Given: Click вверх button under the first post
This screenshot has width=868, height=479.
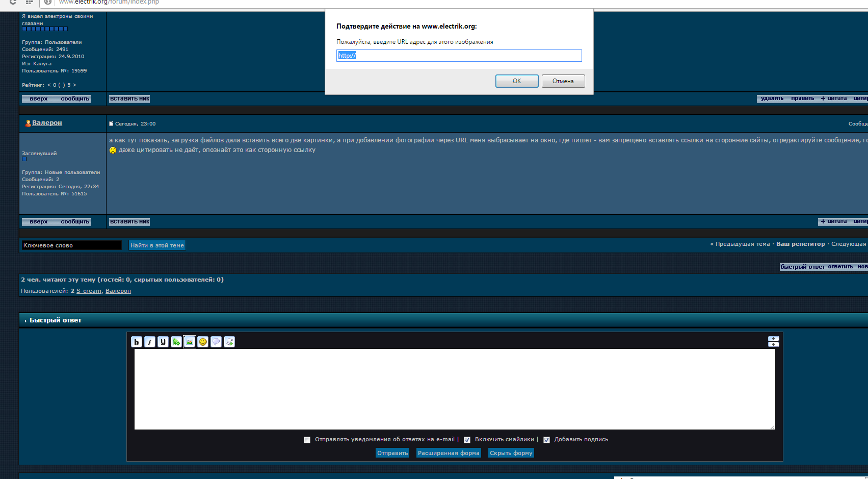Looking at the screenshot, I should click(x=39, y=99).
